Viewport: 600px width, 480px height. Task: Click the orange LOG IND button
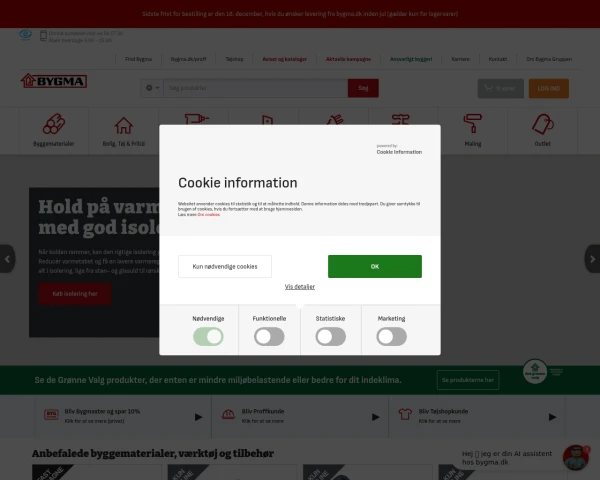[549, 88]
